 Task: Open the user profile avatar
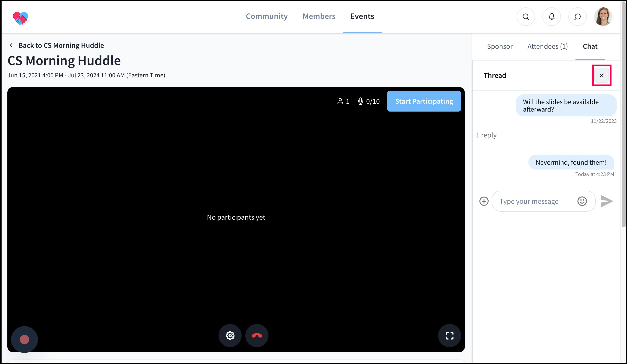click(x=603, y=17)
